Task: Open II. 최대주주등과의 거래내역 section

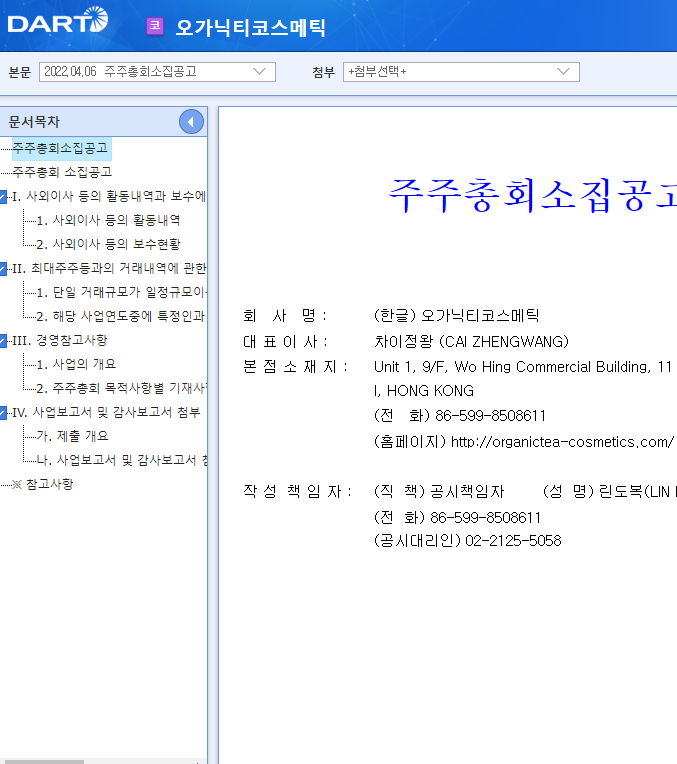Action: click(109, 268)
